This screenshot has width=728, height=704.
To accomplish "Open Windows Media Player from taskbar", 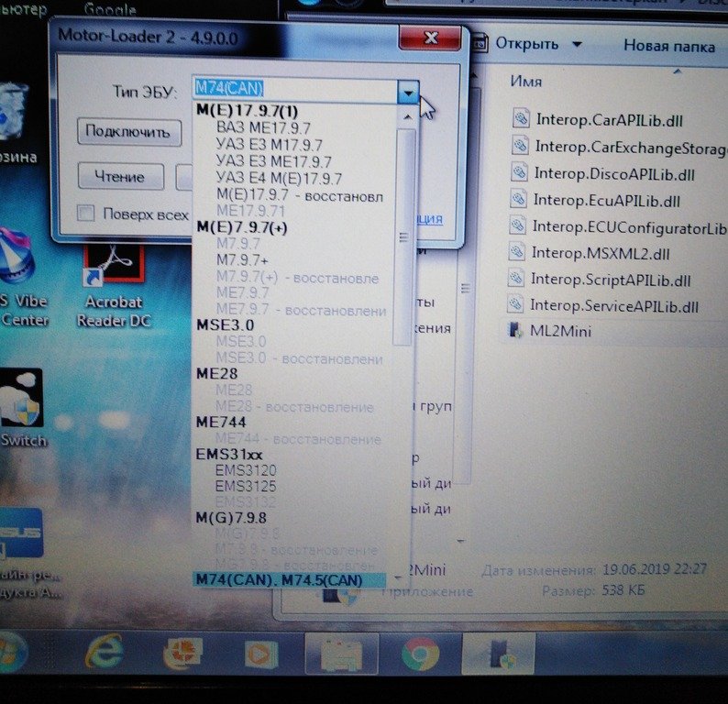I will pyautogui.click(x=261, y=654).
